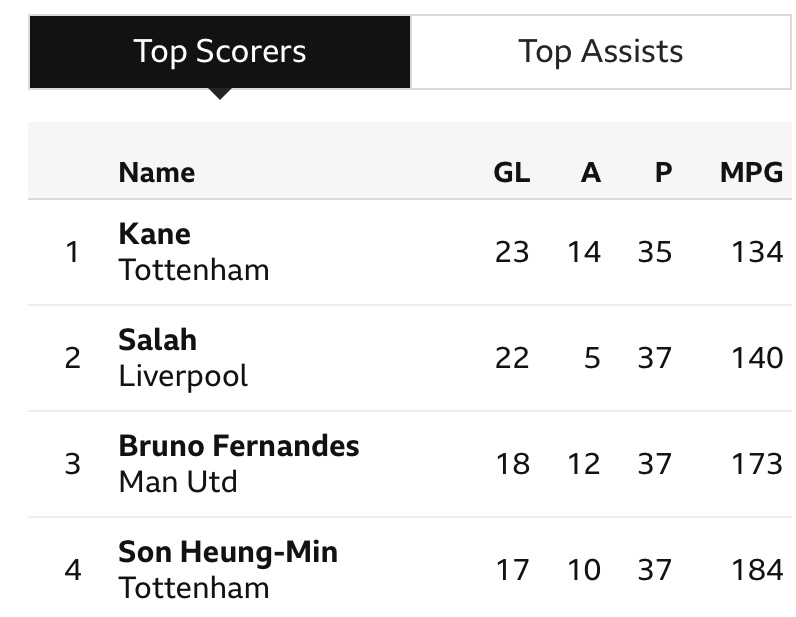
Task: Click rank number 4 in table
Action: 72,570
